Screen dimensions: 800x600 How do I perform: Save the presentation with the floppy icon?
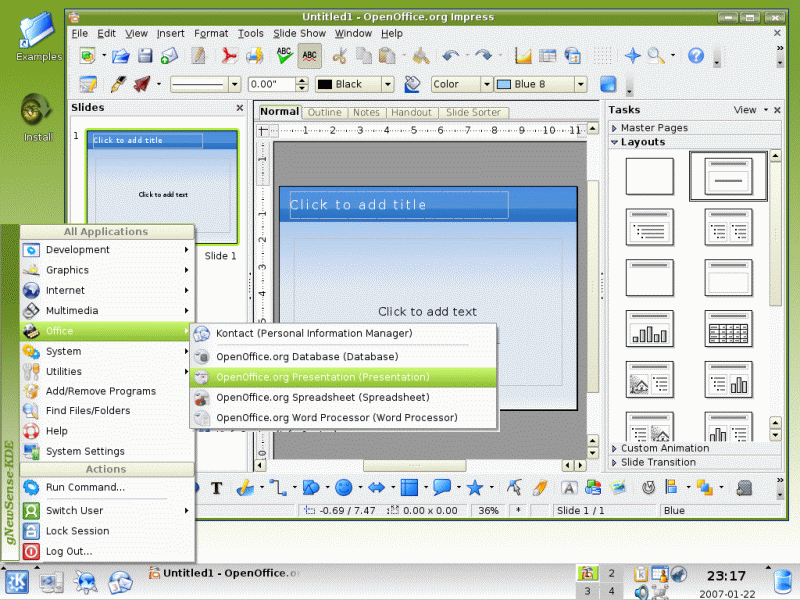[145, 56]
